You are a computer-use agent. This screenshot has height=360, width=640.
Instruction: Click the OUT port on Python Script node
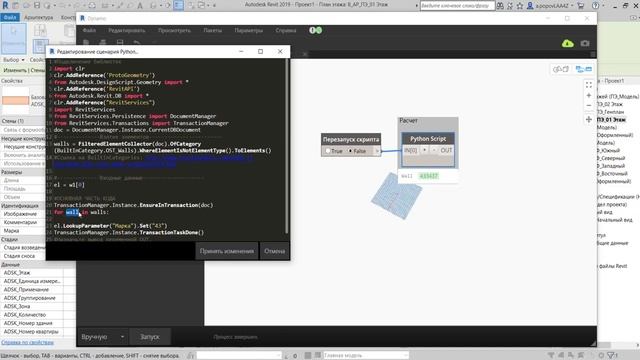click(446, 150)
